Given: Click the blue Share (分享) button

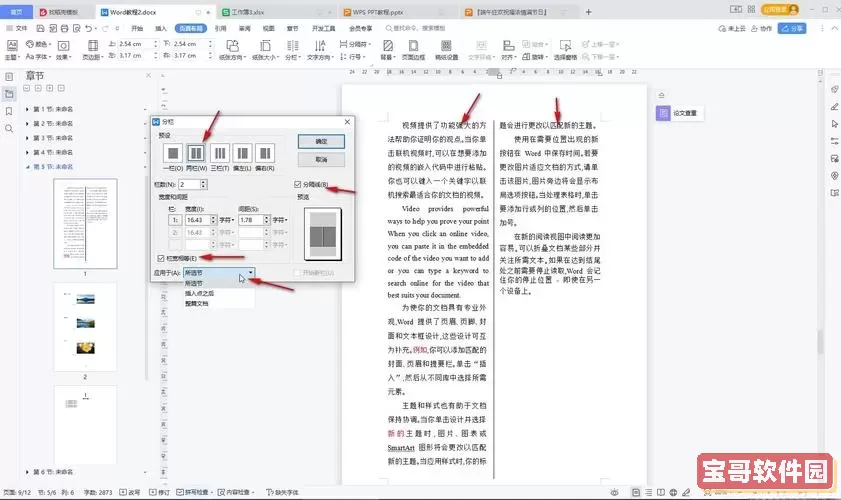Looking at the screenshot, I should pos(792,28).
